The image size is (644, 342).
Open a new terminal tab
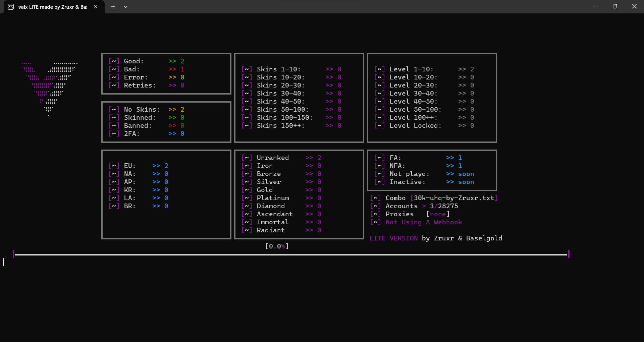point(113,7)
